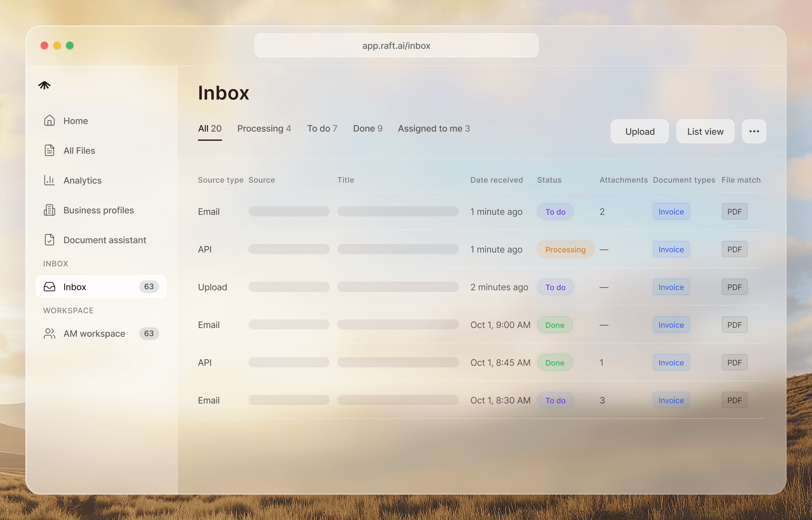Click the Business profiles building icon

[x=49, y=210]
